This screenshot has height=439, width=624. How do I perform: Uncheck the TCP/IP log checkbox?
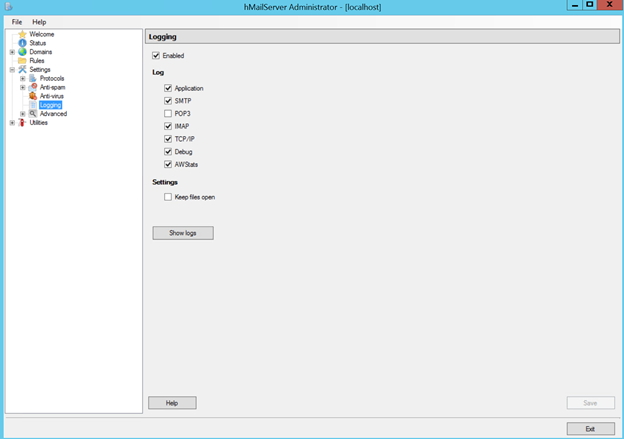(x=168, y=139)
